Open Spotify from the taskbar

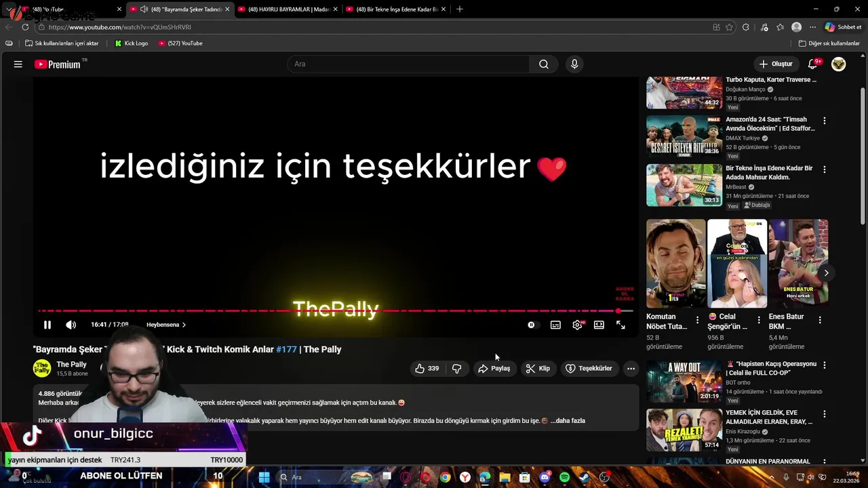point(564,477)
